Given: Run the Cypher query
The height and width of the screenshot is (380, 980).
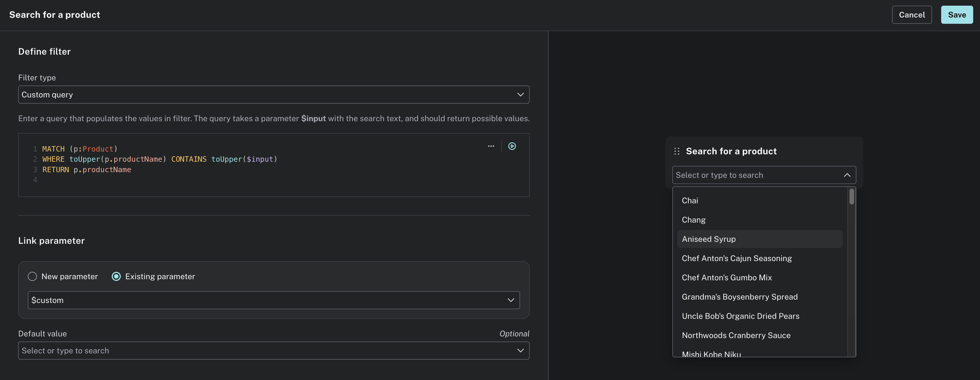Looking at the screenshot, I should coord(512,146).
